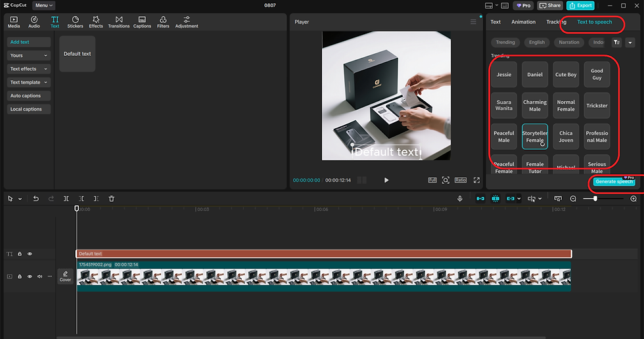Open the Audio panel
This screenshot has height=339, width=644.
(x=34, y=22)
